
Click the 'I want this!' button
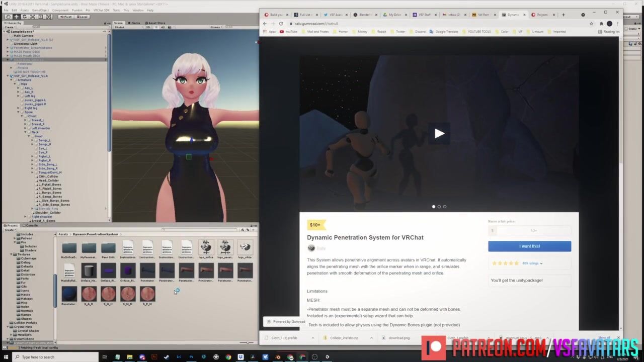coord(529,246)
